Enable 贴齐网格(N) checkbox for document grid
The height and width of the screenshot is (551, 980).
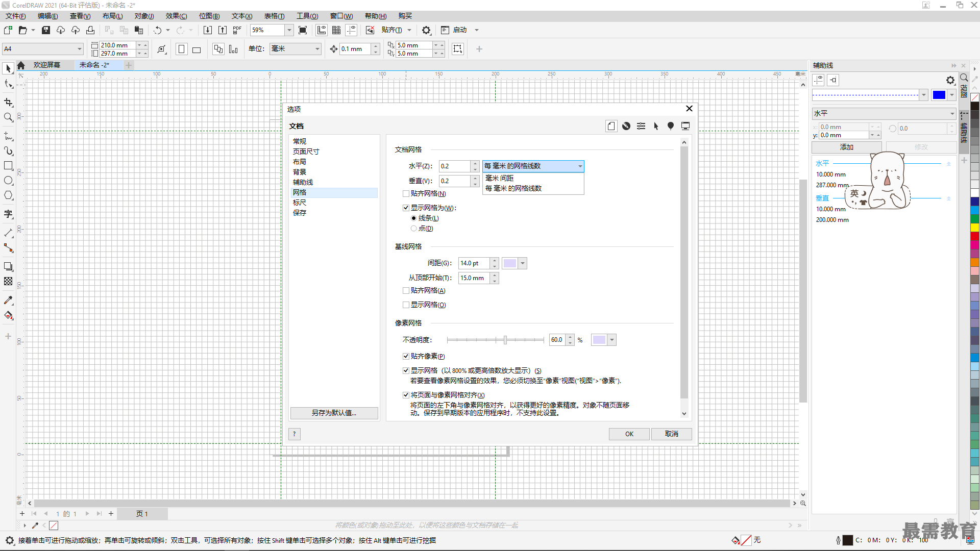[x=406, y=194]
